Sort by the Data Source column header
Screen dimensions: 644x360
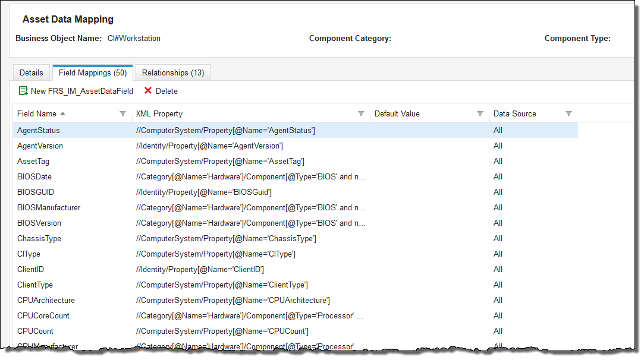514,113
